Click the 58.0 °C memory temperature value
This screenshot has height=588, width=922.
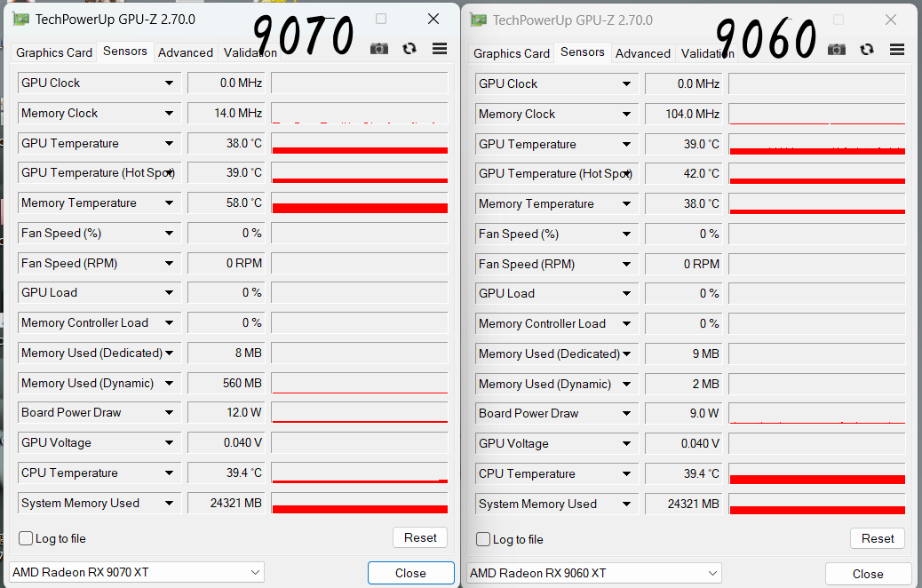pos(227,203)
